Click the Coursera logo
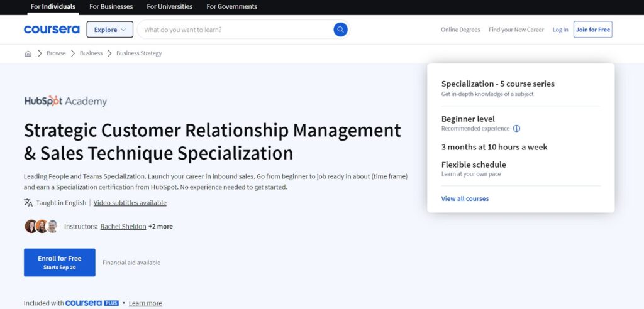The image size is (644, 309). point(52,30)
